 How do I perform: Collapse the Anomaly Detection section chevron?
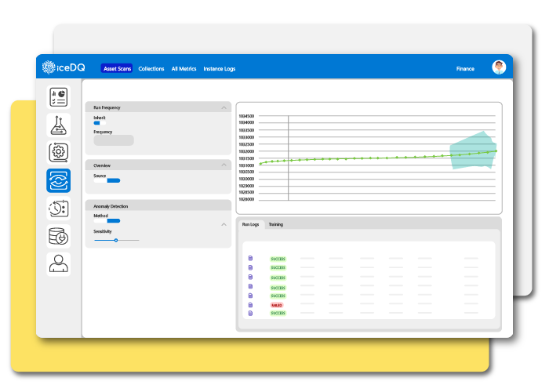(224, 224)
